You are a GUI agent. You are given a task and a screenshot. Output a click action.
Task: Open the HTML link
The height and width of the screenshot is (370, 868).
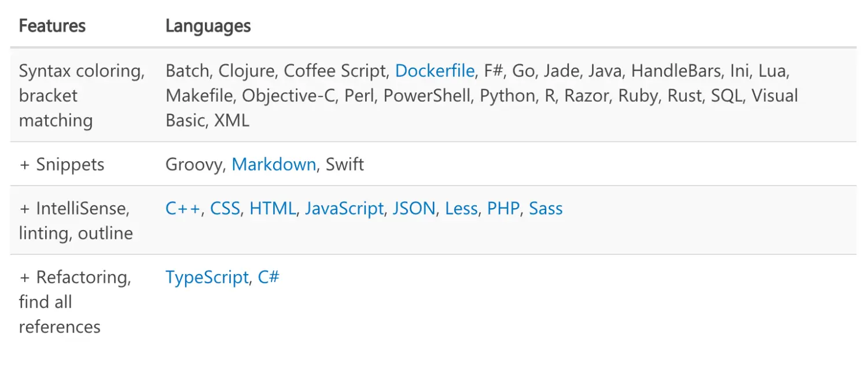(x=273, y=209)
